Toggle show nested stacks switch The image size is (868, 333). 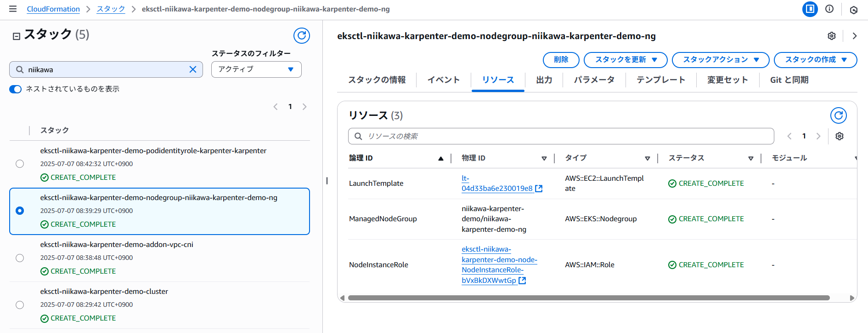(16, 89)
